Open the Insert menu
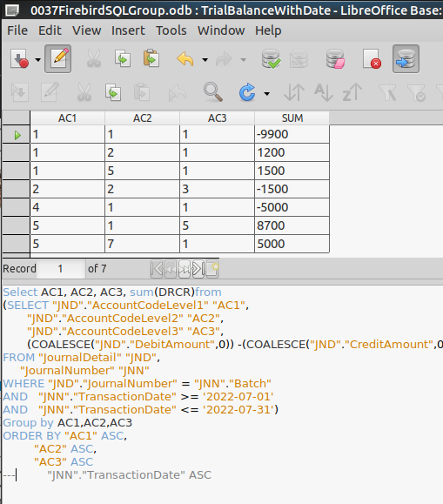 pyautogui.click(x=128, y=30)
